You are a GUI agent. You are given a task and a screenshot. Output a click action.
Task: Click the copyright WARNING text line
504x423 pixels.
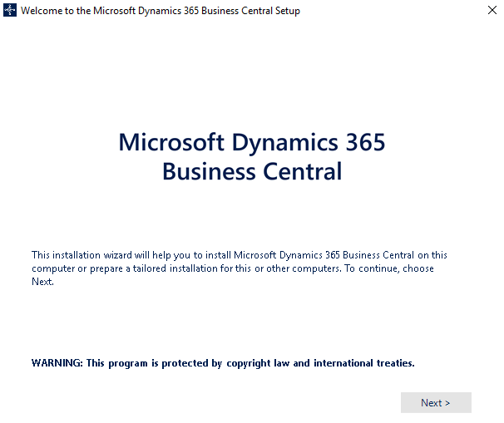(x=223, y=363)
